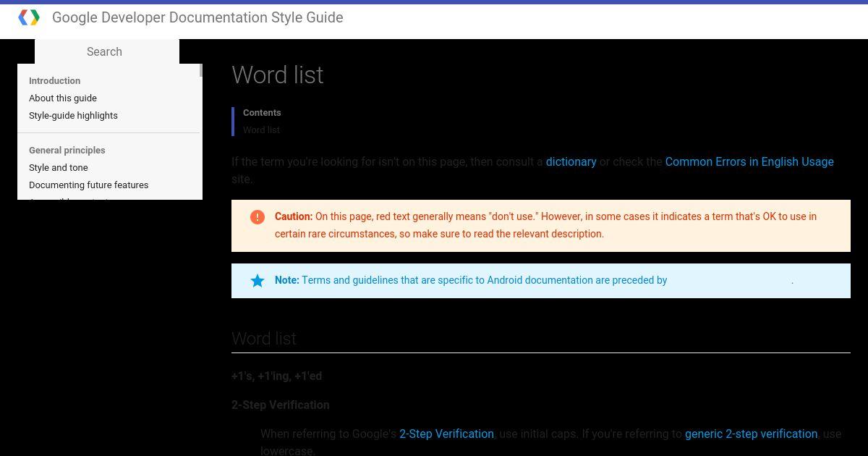Click the +1's, +1'ing, +1'ed term
Image resolution: width=868 pixels, height=456 pixels.
[277, 376]
